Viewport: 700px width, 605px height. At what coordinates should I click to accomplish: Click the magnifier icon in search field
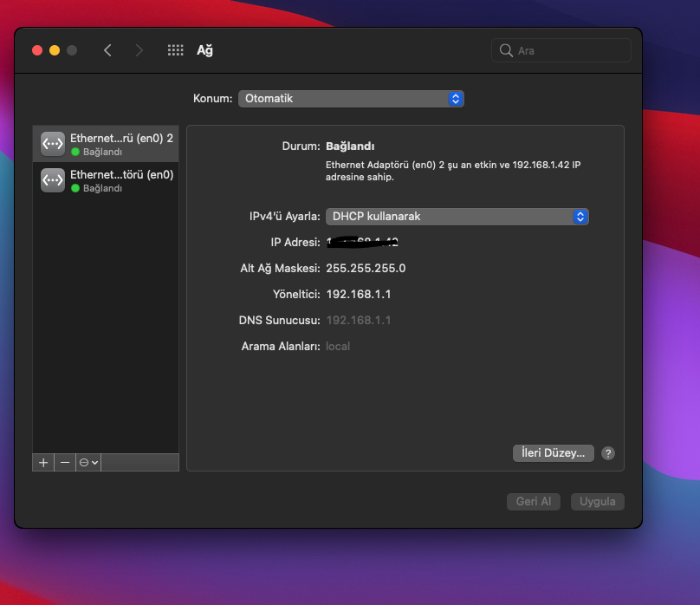pyautogui.click(x=506, y=50)
